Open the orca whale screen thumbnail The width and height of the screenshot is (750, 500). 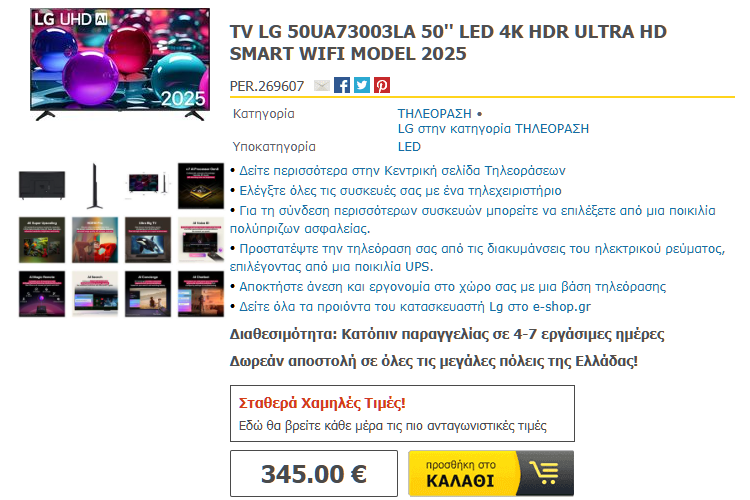pyautogui.click(x=148, y=240)
